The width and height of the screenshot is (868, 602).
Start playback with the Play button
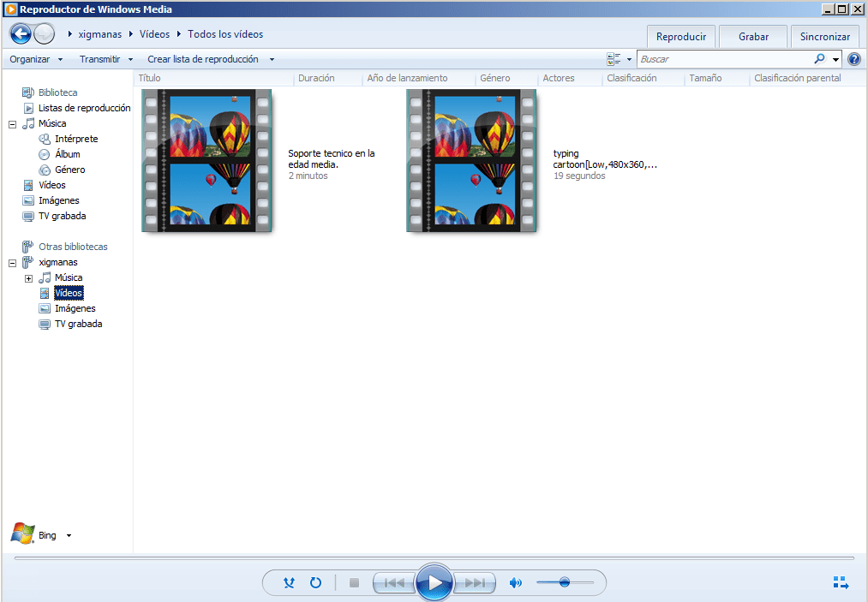click(434, 582)
